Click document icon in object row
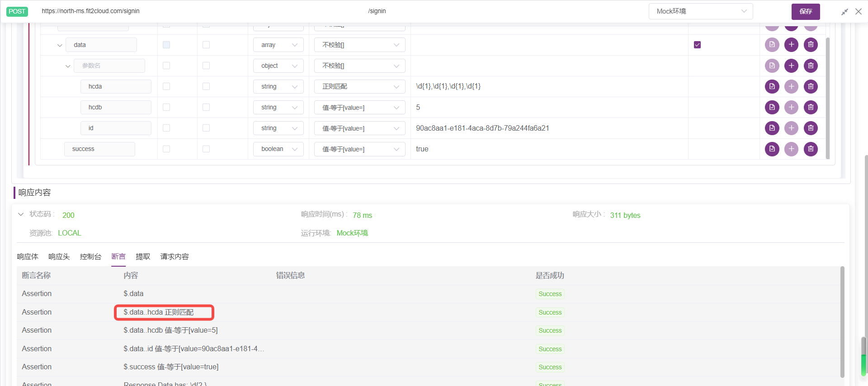The width and height of the screenshot is (868, 386). click(x=772, y=66)
